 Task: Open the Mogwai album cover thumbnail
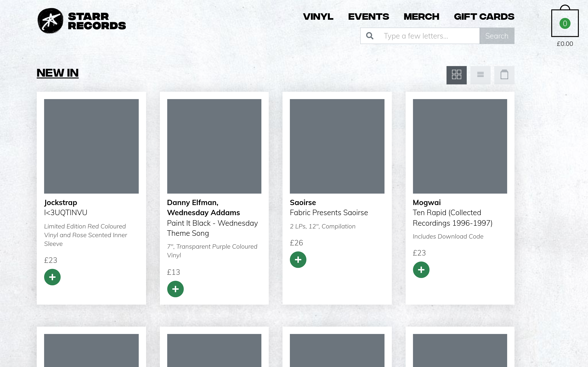pos(460,146)
